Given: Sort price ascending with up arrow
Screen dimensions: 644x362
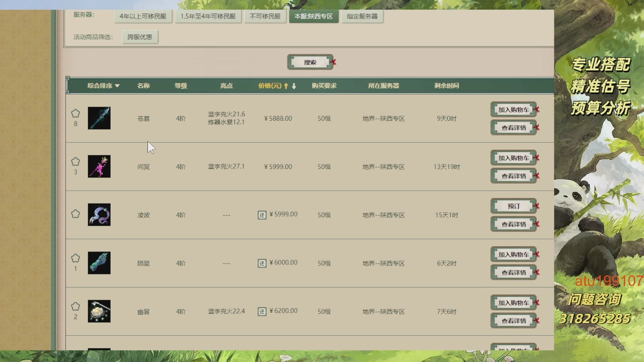Looking at the screenshot, I should tap(286, 86).
